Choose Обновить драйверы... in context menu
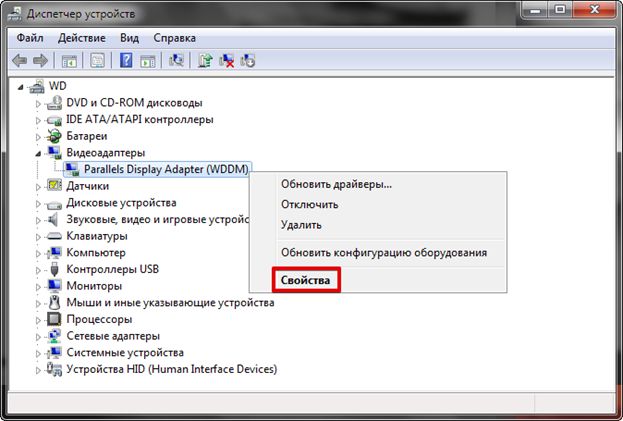The width and height of the screenshot is (623, 421). click(x=377, y=184)
